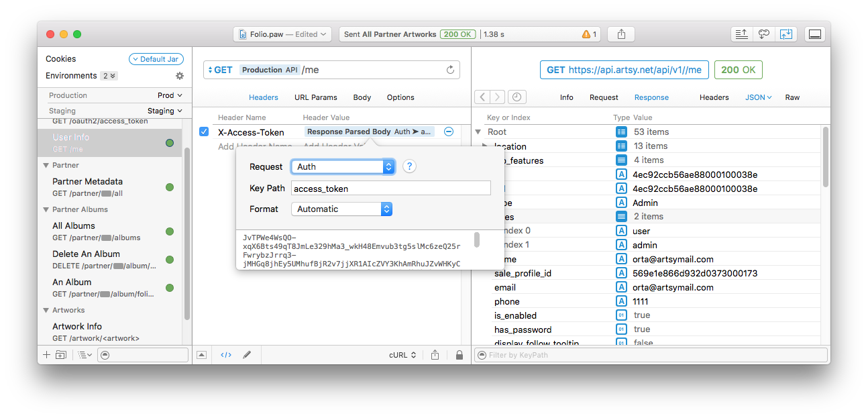Switch to the Raw response view
Screen dimensions: 868x418
pos(793,97)
